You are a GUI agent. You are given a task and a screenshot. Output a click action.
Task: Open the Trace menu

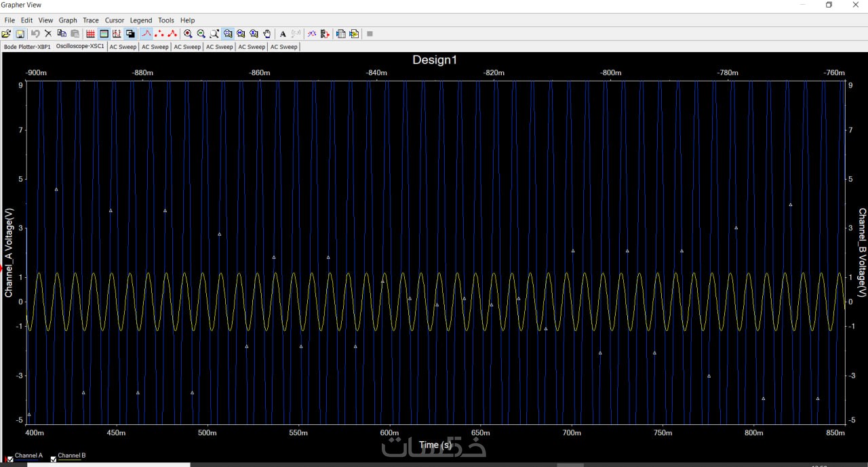(90, 20)
